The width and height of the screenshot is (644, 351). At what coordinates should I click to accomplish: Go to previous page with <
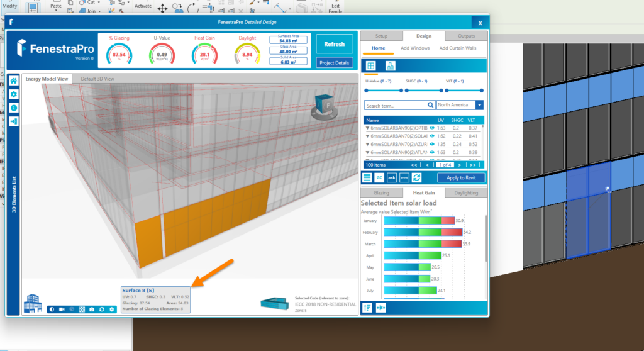[427, 165]
